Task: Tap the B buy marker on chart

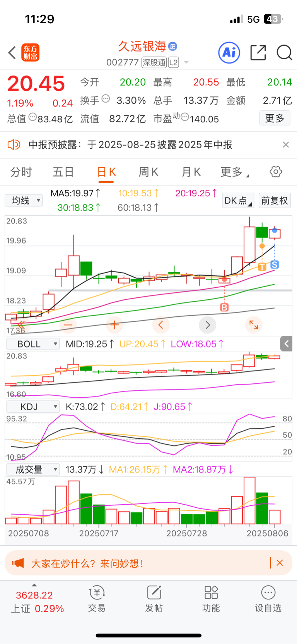Action: point(224,307)
